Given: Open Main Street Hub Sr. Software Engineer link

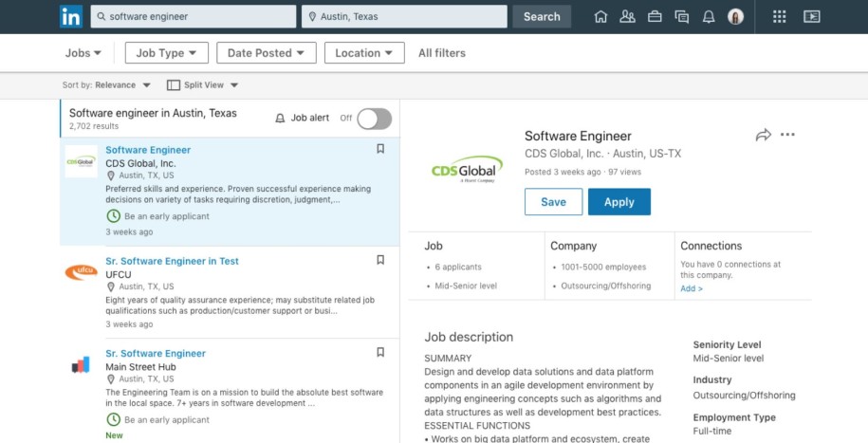Looking at the screenshot, I should (156, 353).
